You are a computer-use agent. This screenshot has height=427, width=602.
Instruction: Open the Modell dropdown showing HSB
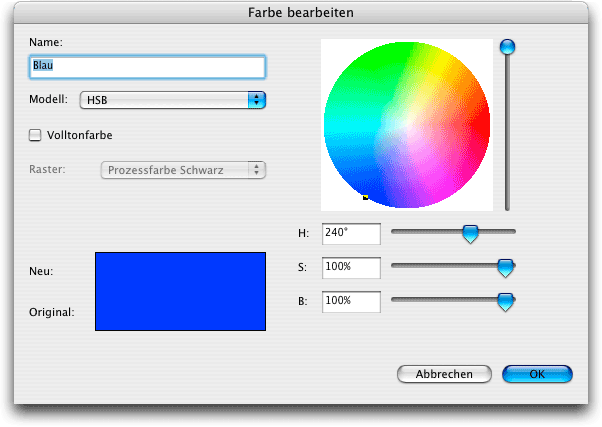(173, 100)
